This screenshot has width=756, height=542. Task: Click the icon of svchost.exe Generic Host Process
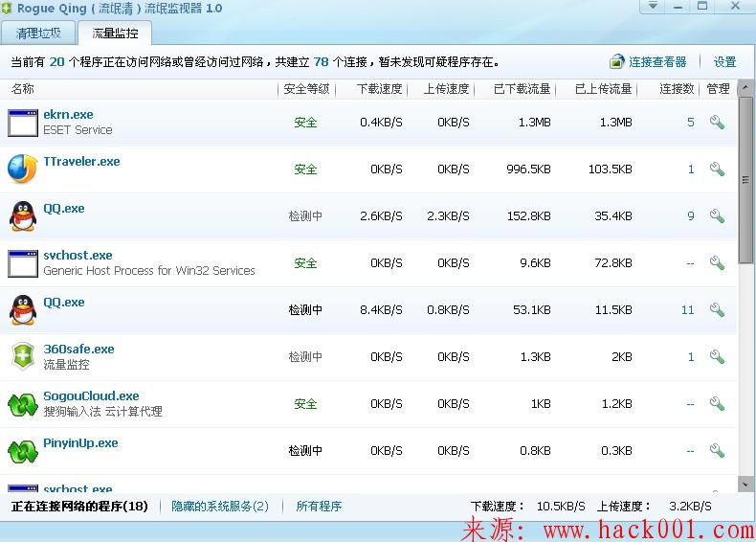click(23, 263)
